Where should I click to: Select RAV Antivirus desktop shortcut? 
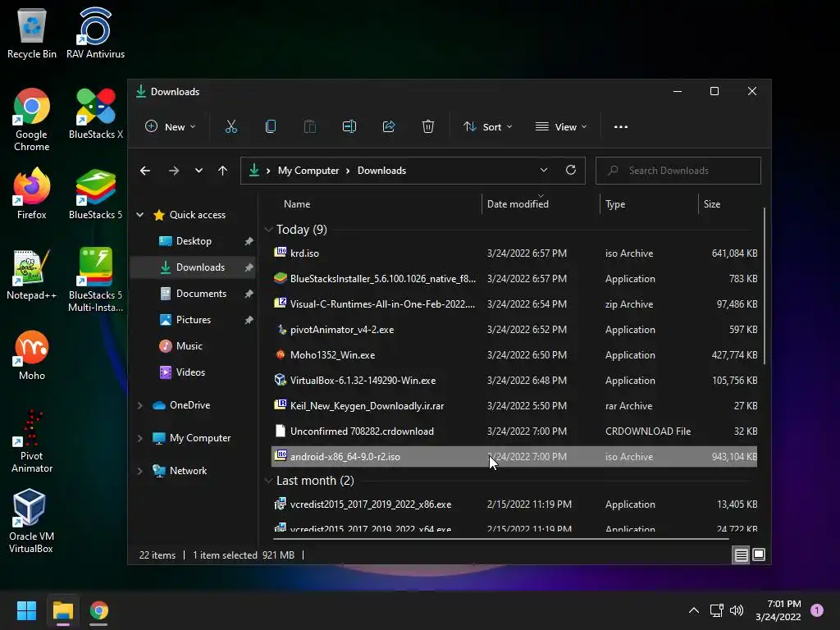coord(95,33)
